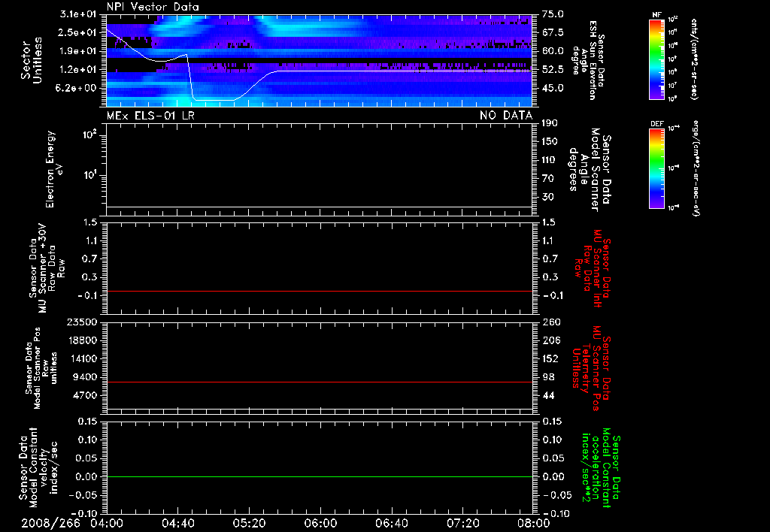This screenshot has height=532, width=770.
Task: Click the '05:20' time axis label
Action: [x=249, y=523]
